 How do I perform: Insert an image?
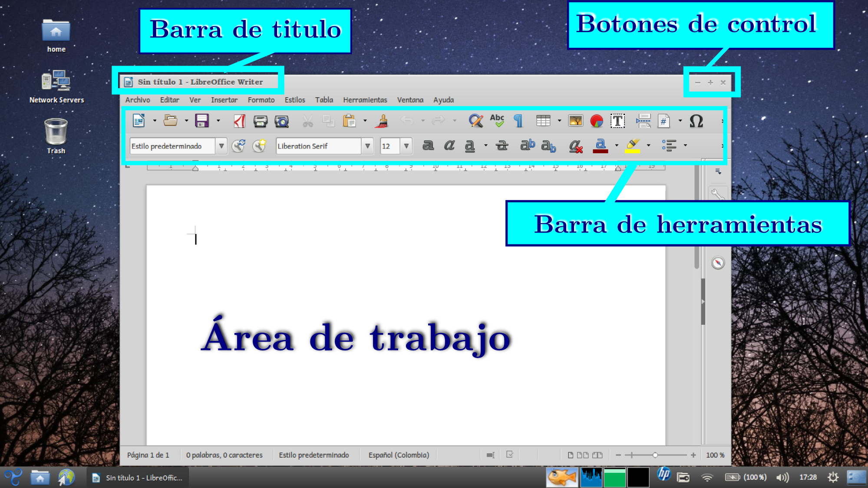[x=575, y=121]
